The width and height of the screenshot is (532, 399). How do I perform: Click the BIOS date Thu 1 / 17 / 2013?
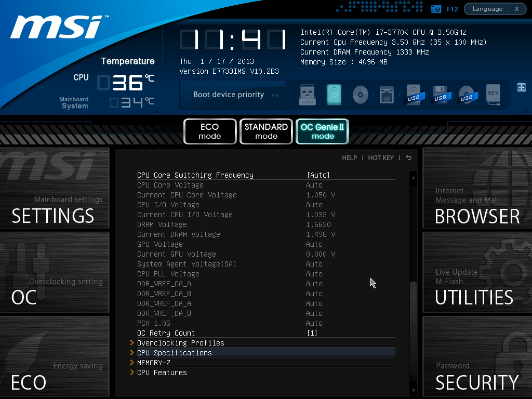(217, 61)
